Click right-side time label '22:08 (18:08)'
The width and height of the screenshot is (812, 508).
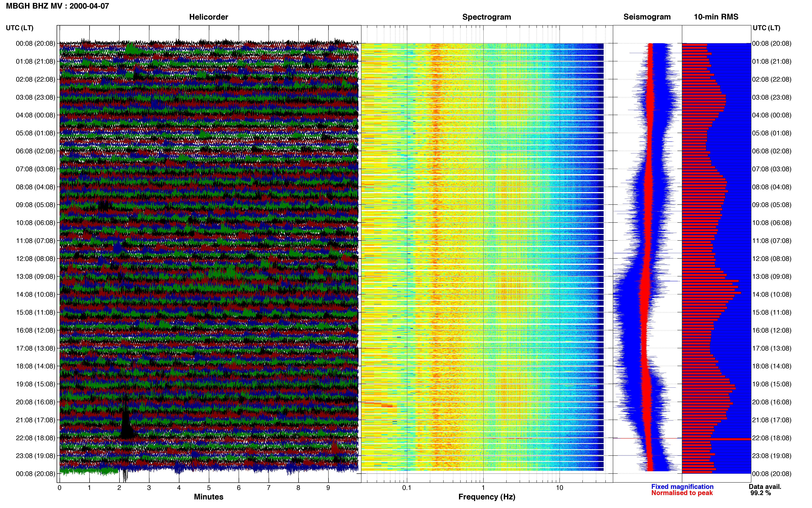click(x=772, y=438)
